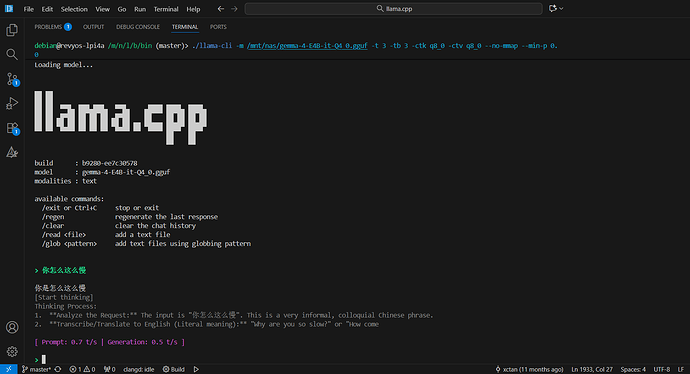Open the Selection menu
Screen dimensions: 690x374
click(74, 9)
